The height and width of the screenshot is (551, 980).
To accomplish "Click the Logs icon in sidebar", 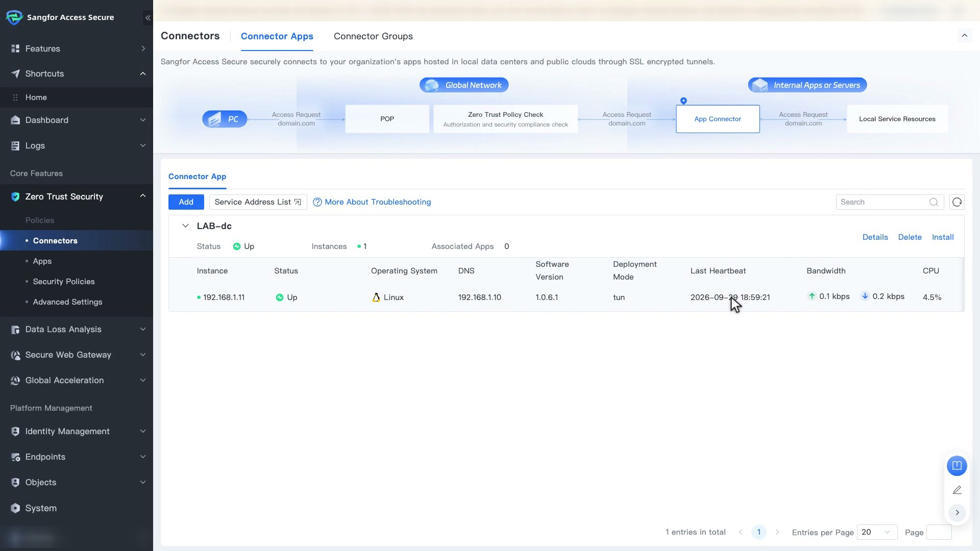I will pos(15,145).
